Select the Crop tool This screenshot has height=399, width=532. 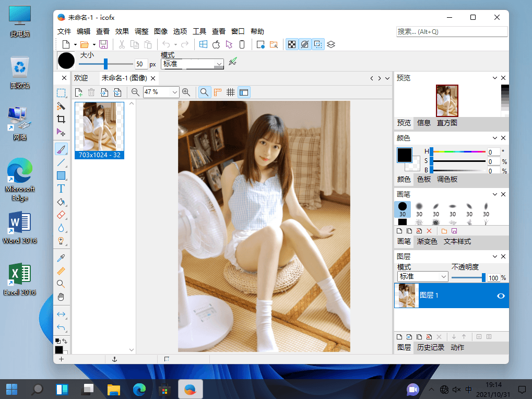[x=61, y=119]
